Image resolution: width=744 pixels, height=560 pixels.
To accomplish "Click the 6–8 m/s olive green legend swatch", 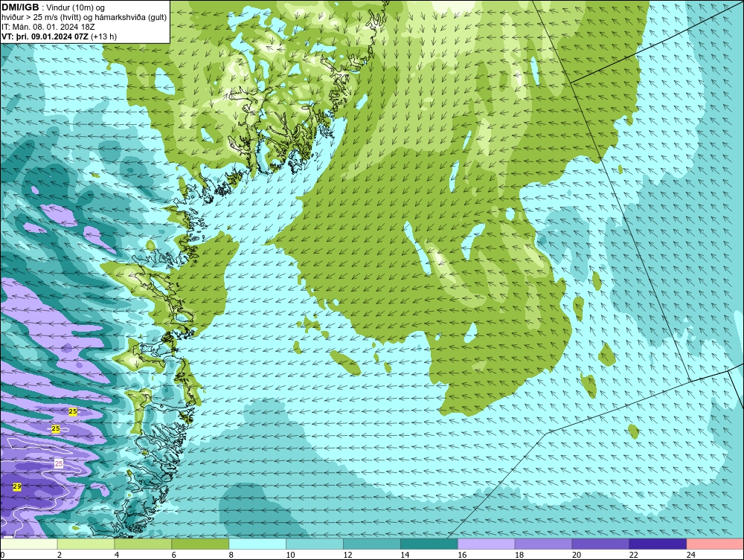I will (x=200, y=544).
